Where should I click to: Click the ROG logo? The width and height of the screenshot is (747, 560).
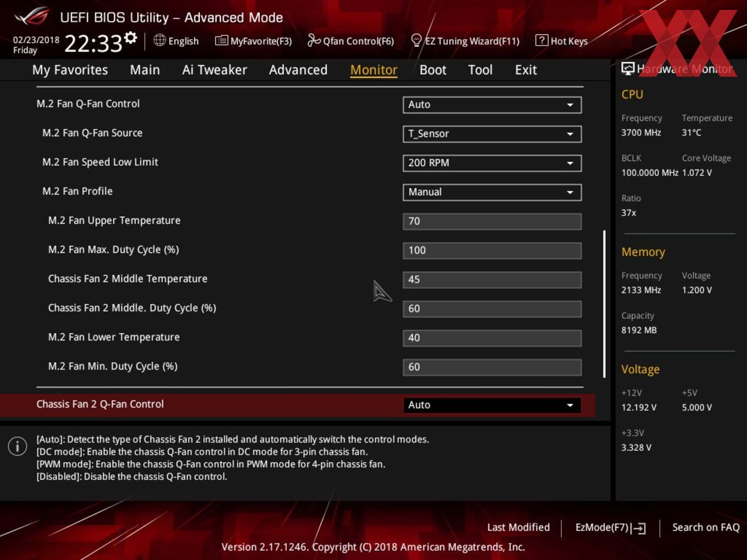coord(31,16)
